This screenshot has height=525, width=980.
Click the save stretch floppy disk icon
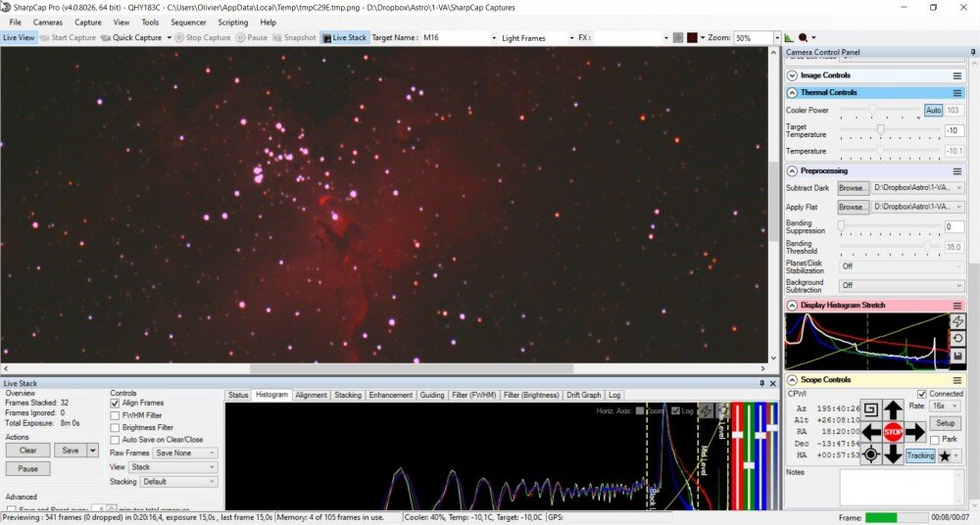[x=957, y=356]
